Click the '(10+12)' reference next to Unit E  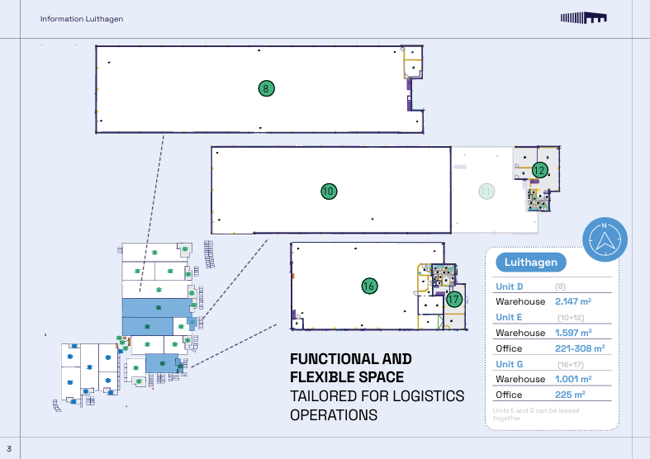point(571,318)
